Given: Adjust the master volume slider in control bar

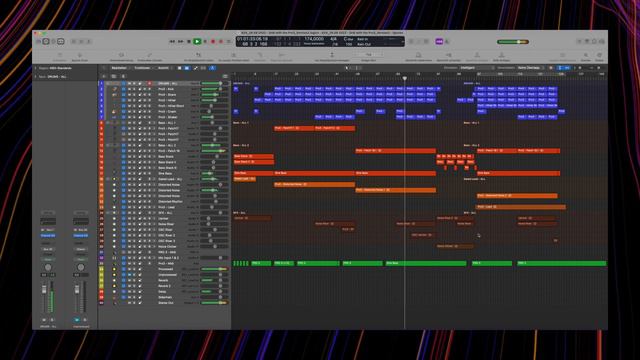Looking at the screenshot, I should [x=513, y=42].
